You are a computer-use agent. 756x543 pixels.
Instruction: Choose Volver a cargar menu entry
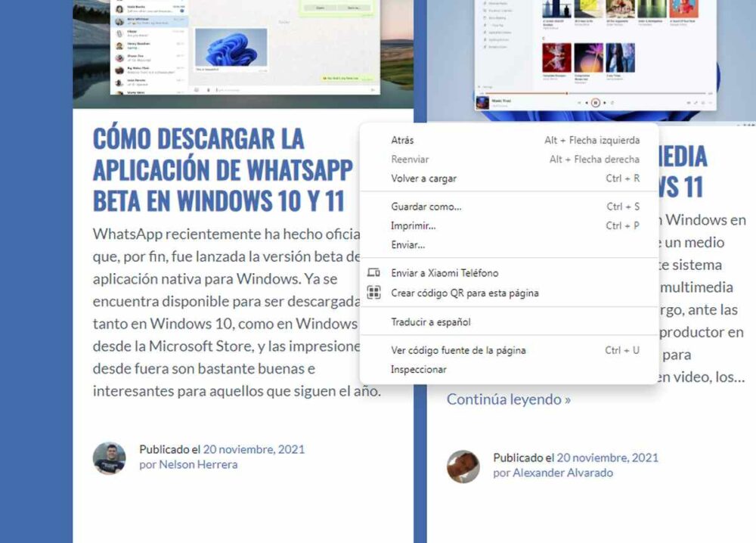(x=509, y=178)
